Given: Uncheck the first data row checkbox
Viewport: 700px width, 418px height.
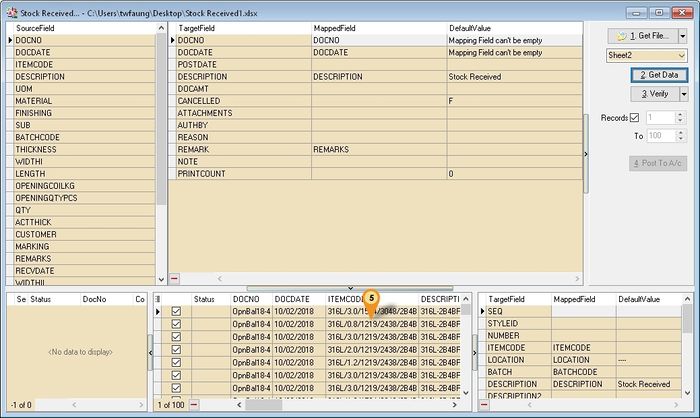Looking at the screenshot, I should coord(176,311).
